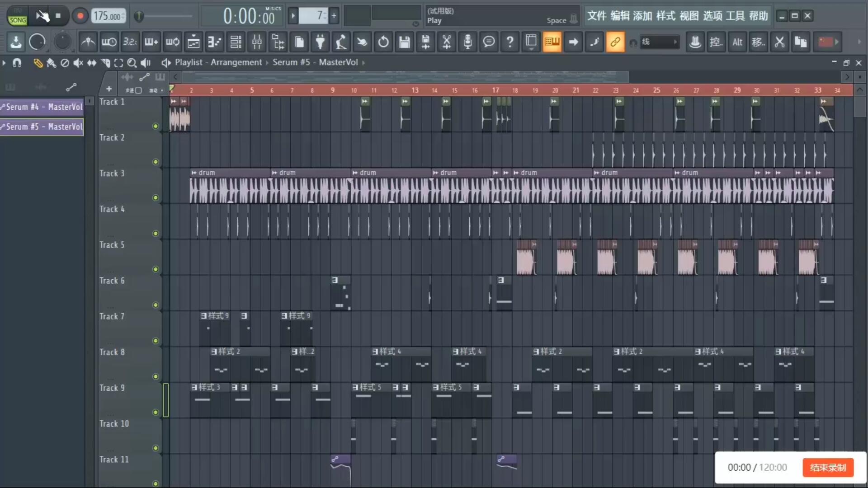Select the slice blade tool
Viewport: 868px width, 488px height.
coord(105,63)
